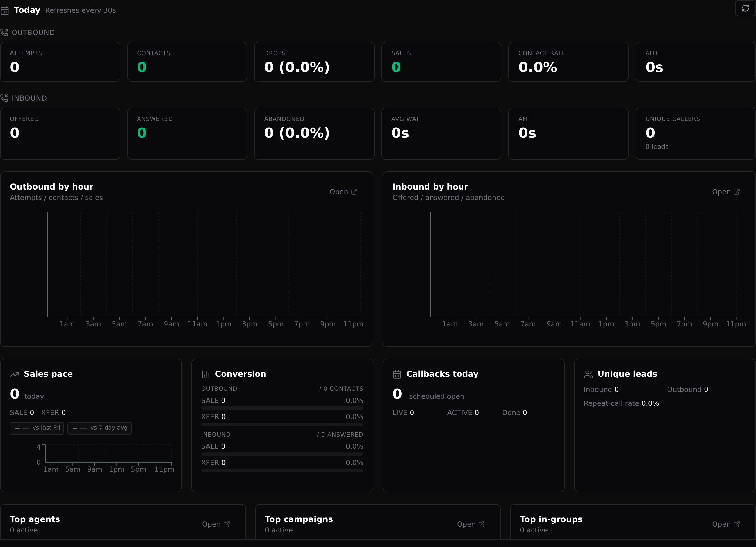The image size is (756, 547).
Task: Click the calendar icon beside Today
Action: [4, 11]
